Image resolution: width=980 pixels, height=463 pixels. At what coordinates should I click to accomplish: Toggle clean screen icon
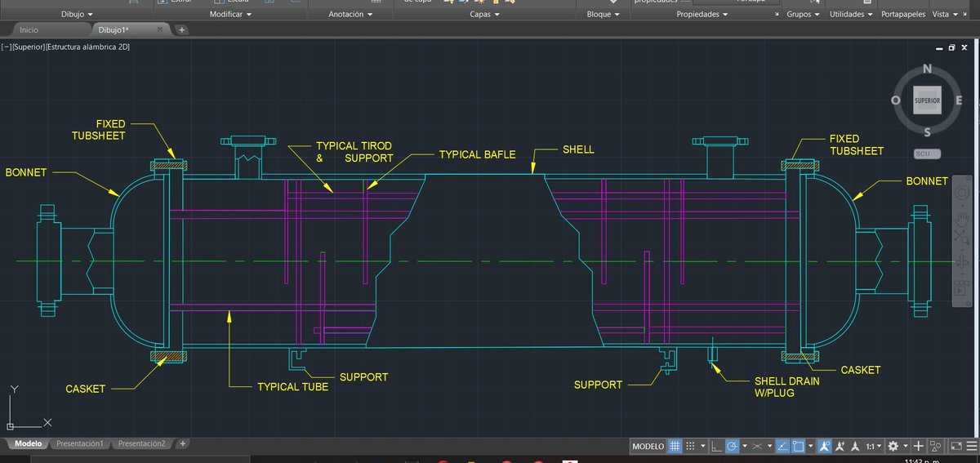tap(956, 447)
